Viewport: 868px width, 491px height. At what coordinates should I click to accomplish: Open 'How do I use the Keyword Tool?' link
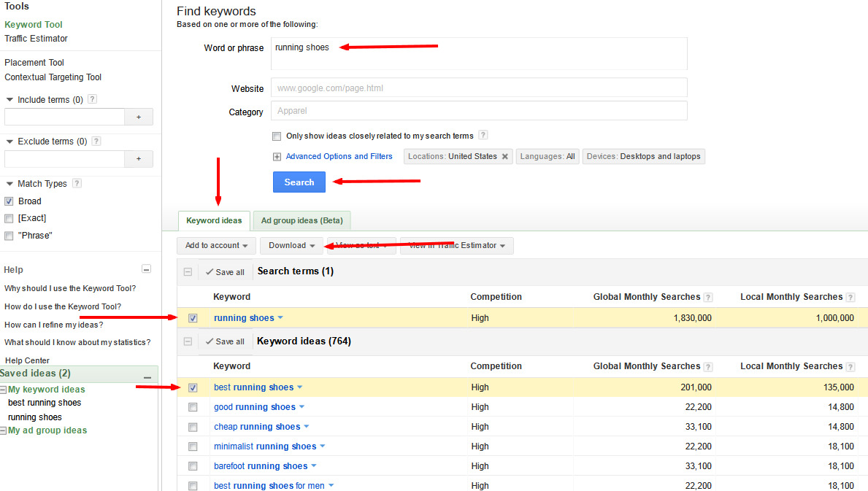(63, 307)
